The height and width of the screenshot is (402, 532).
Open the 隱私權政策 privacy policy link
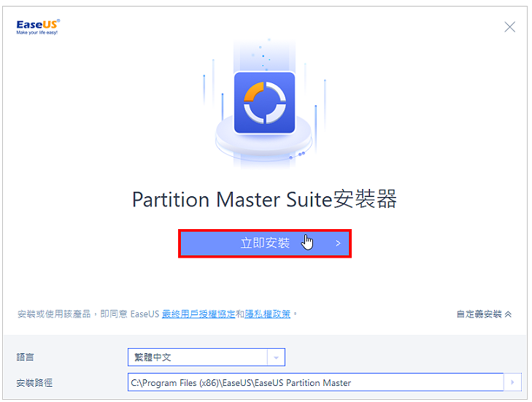tap(267, 314)
